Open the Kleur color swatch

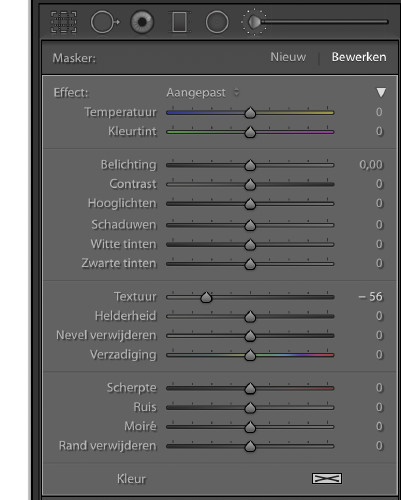click(x=327, y=479)
